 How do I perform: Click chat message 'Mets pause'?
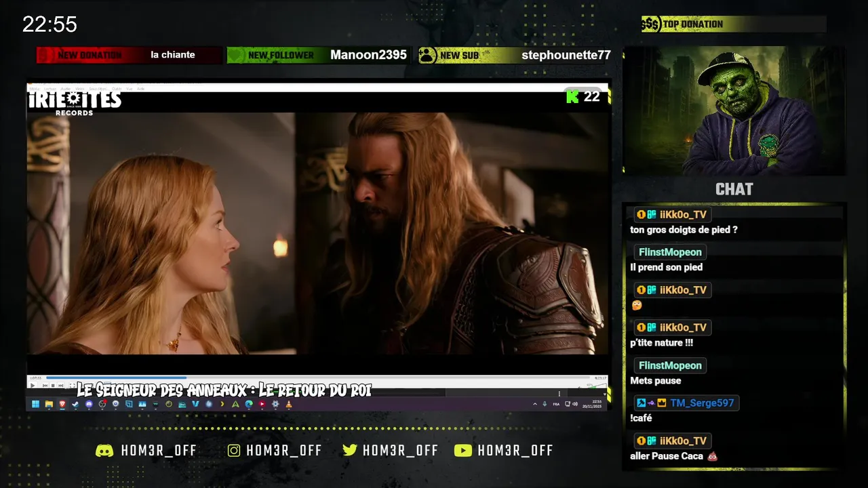(656, 380)
